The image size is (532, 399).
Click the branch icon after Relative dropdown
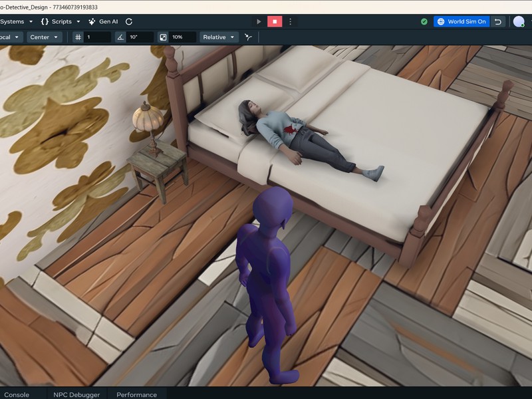coord(249,37)
